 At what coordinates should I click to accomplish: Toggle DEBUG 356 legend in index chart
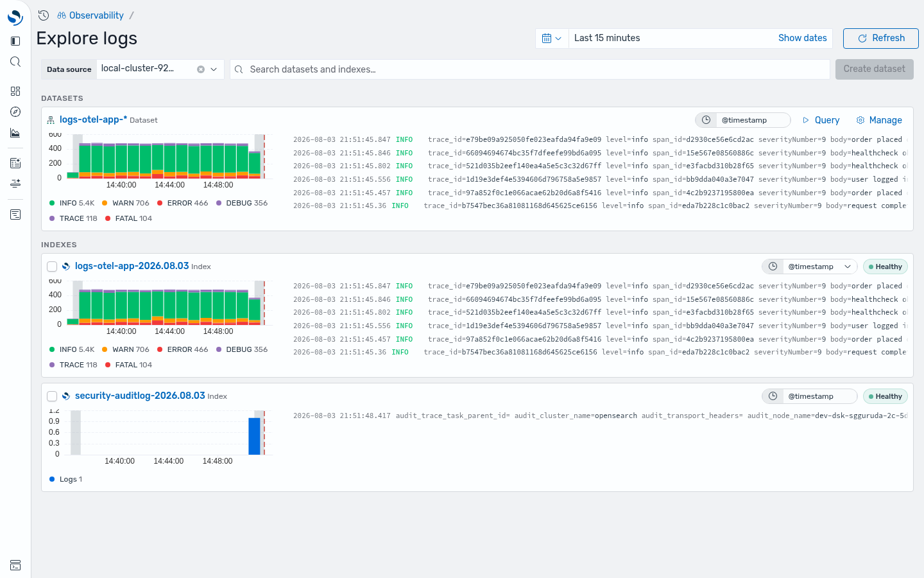[241, 349]
